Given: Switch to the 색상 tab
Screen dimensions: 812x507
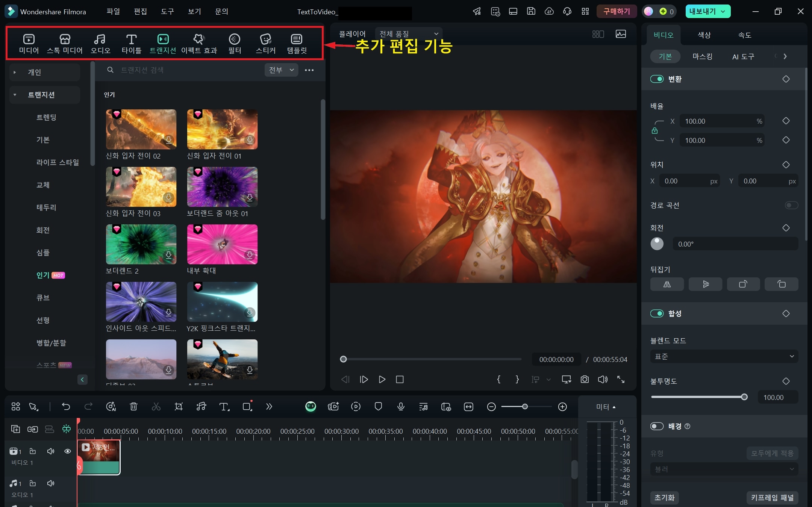Looking at the screenshot, I should point(704,35).
